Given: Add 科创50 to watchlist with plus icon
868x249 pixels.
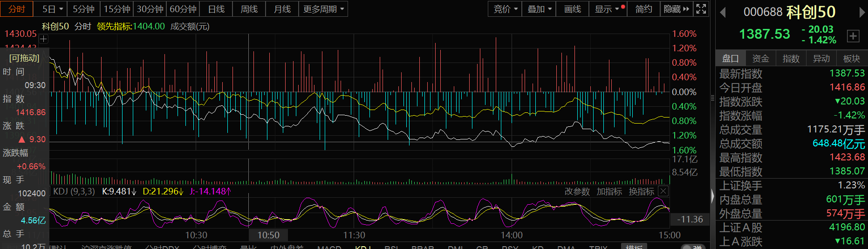Looking at the screenshot, I should click(x=853, y=36).
